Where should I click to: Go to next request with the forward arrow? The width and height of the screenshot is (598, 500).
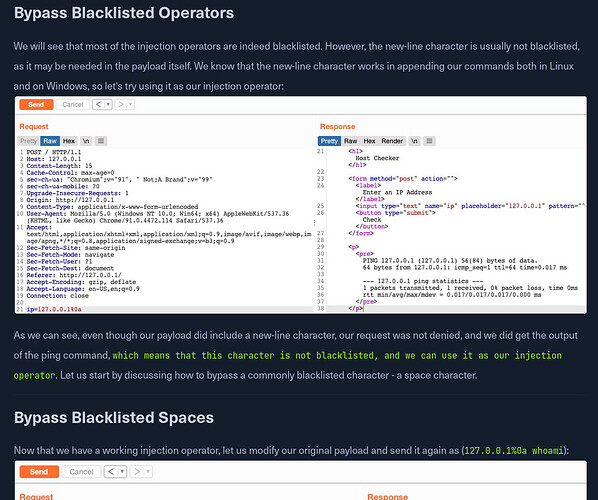(x=121, y=105)
